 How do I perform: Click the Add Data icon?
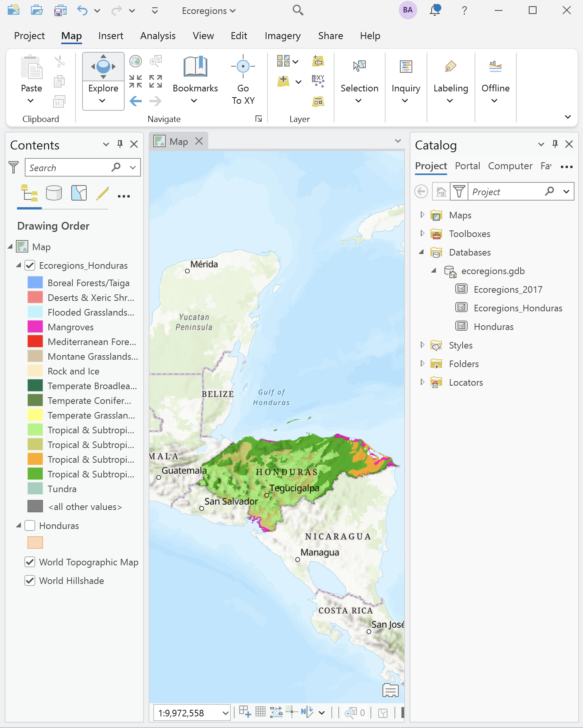pyautogui.click(x=283, y=81)
